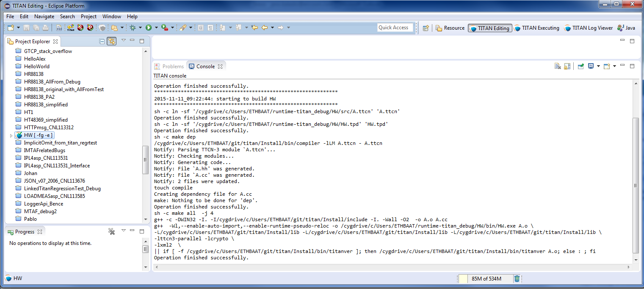Screen dimensions: 644x289
Task: Click the Display Selected Console icon
Action: [x=591, y=66]
